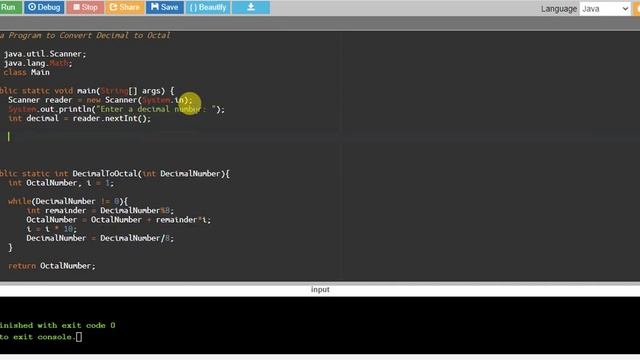640x360 pixels.
Task: Click the console output text area
Action: click(320, 325)
